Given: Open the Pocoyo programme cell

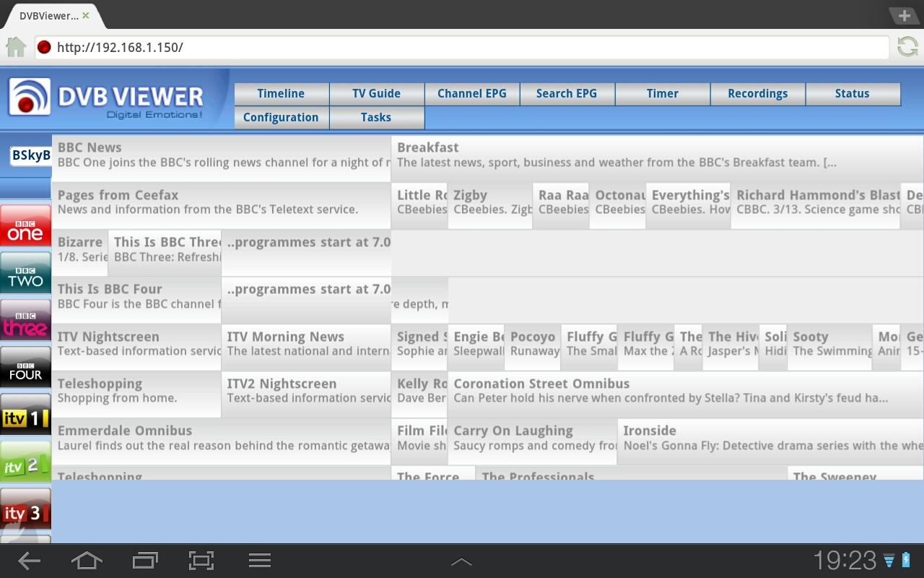Looking at the screenshot, I should pos(533,347).
